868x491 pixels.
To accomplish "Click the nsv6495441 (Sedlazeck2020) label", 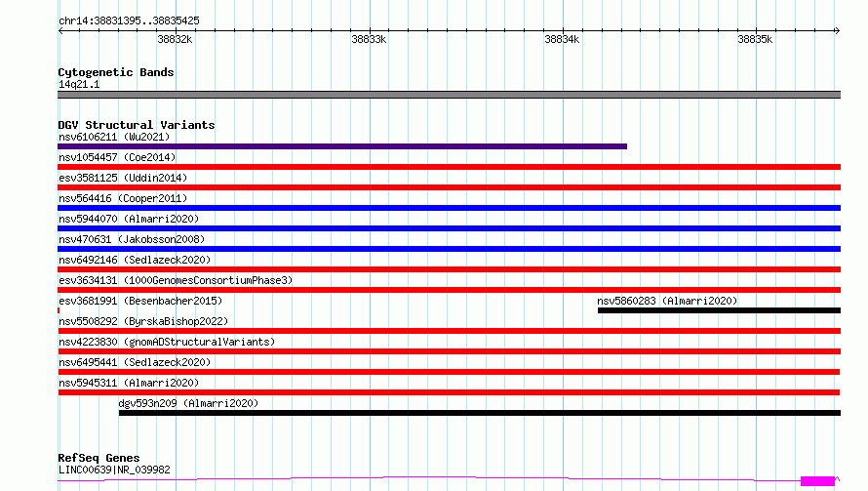I will 135,362.
